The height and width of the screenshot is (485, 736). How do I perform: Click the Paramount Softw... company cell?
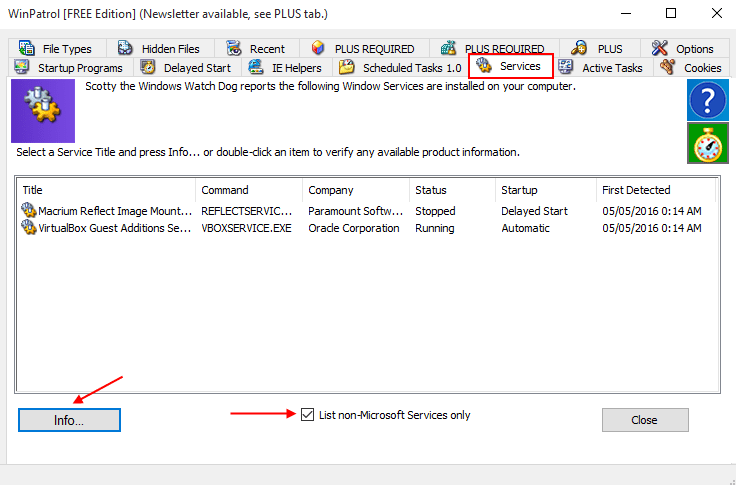tap(355, 211)
